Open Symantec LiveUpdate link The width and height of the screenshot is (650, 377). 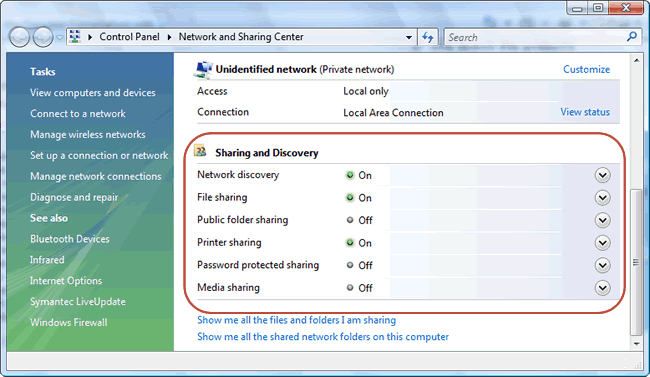(78, 302)
